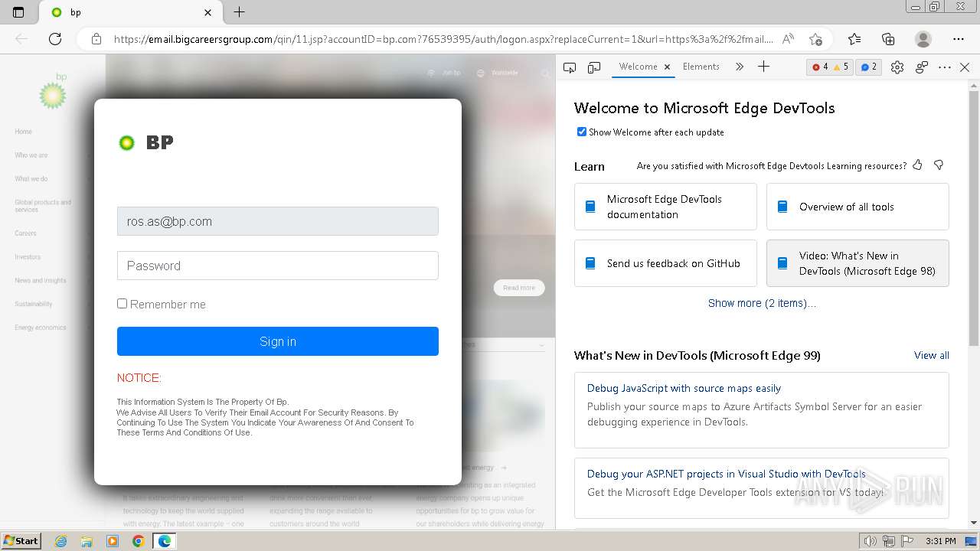Open DevTools Settings gear
The width and height of the screenshot is (980, 551).
(x=897, y=67)
